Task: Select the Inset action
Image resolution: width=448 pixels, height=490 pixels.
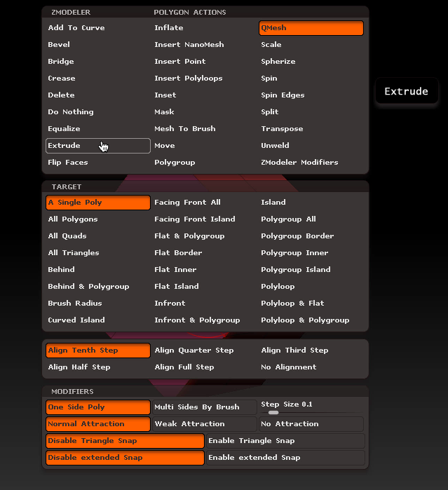Action: 205,95
